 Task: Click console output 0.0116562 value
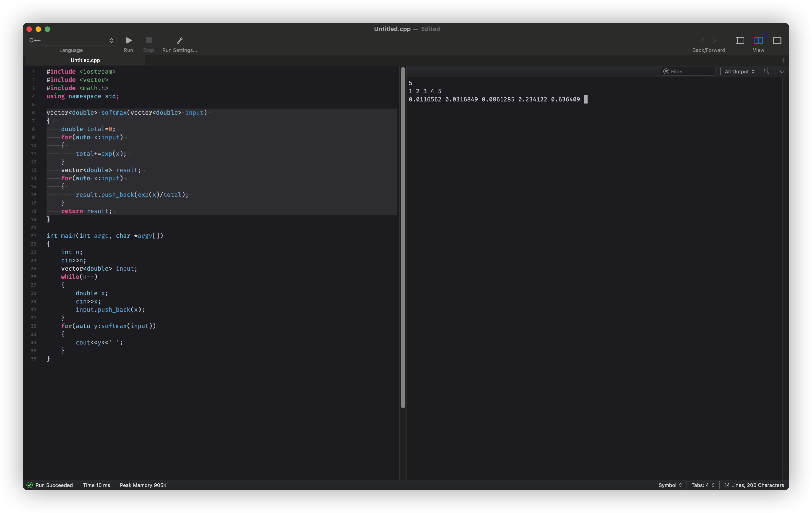(x=425, y=99)
